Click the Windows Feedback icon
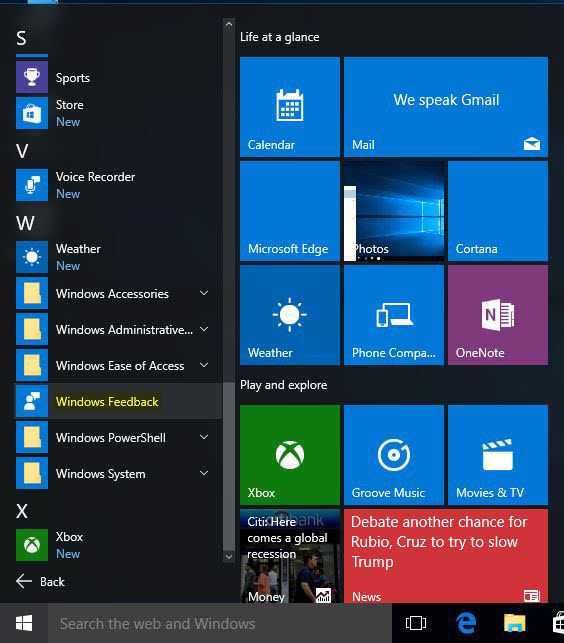The width and height of the screenshot is (564, 643). click(x=32, y=401)
